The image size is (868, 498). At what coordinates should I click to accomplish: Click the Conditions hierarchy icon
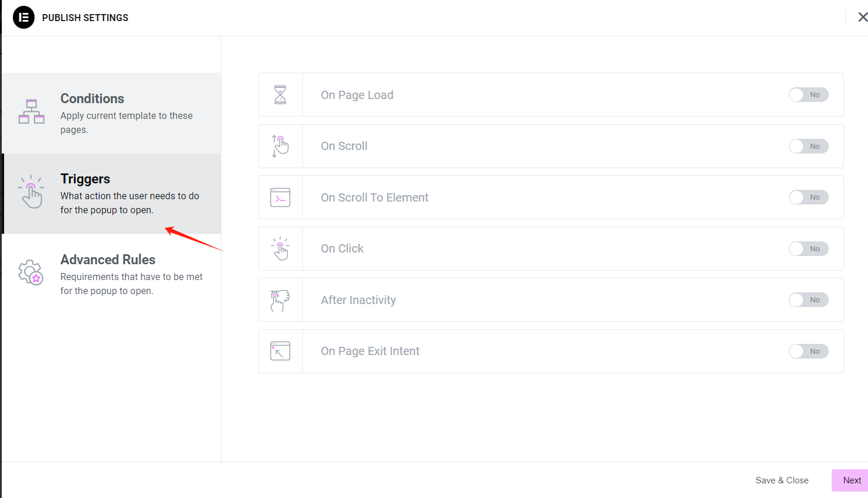pos(32,112)
